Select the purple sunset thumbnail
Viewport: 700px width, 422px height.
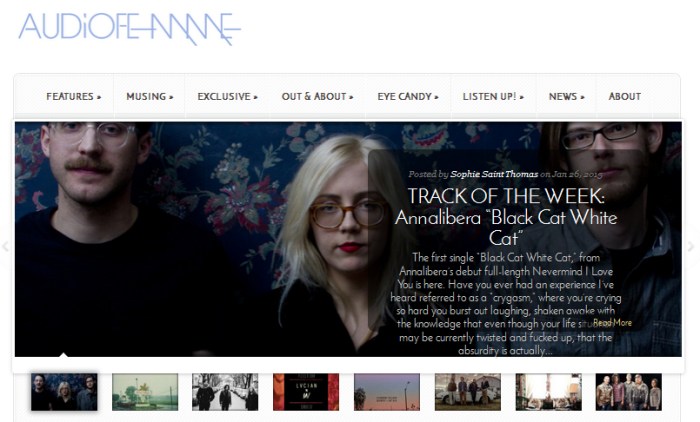point(387,392)
